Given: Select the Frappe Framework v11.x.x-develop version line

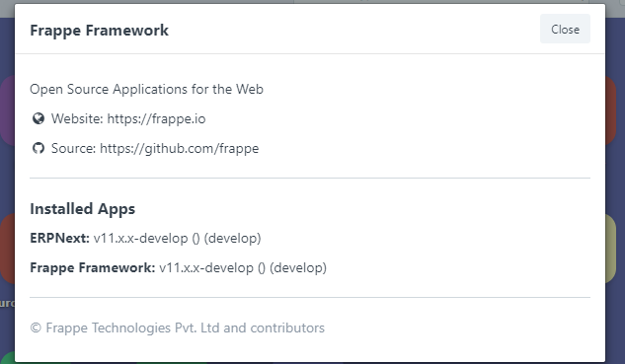Looking at the screenshot, I should (x=178, y=267).
